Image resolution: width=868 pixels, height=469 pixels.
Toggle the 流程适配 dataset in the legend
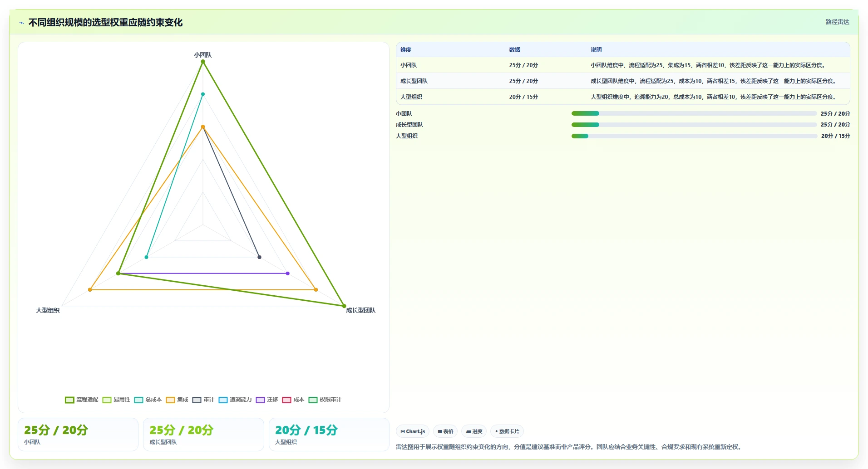(82, 400)
